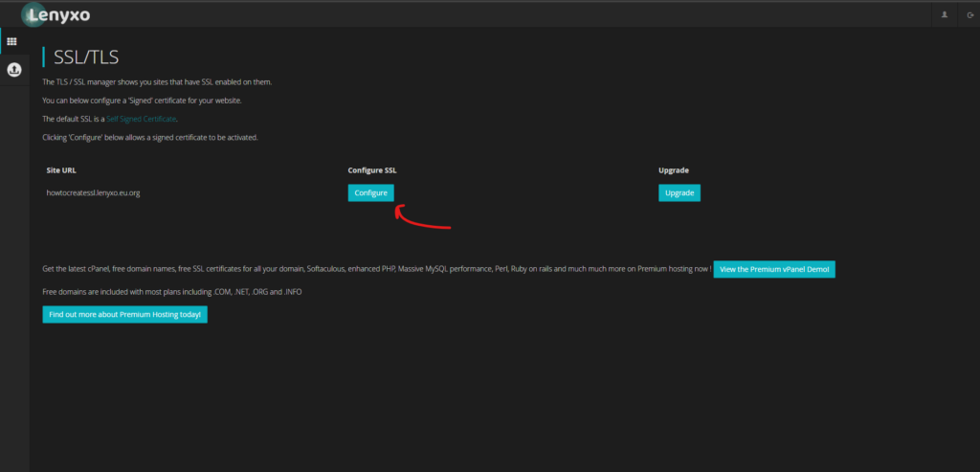980x472 pixels.
Task: Click the Site URL column header
Action: pyautogui.click(x=61, y=170)
